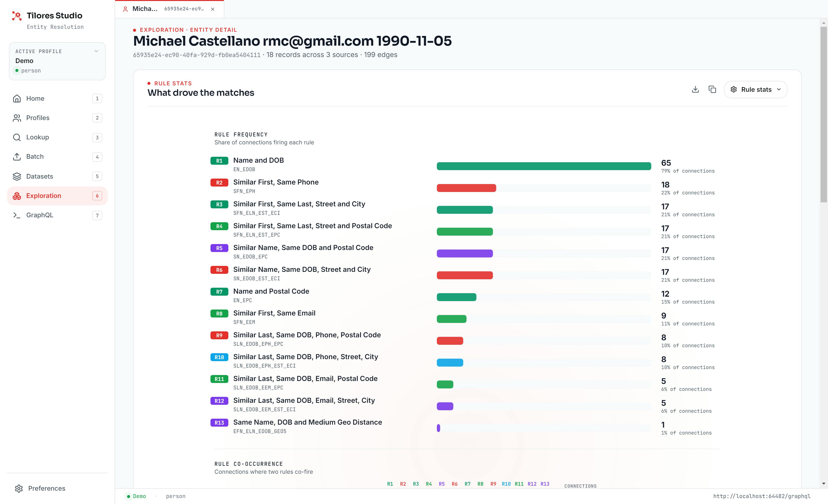Viewport: 828px width, 504px height.
Task: Click the R13 column label in co-occurrence
Action: (x=545, y=484)
